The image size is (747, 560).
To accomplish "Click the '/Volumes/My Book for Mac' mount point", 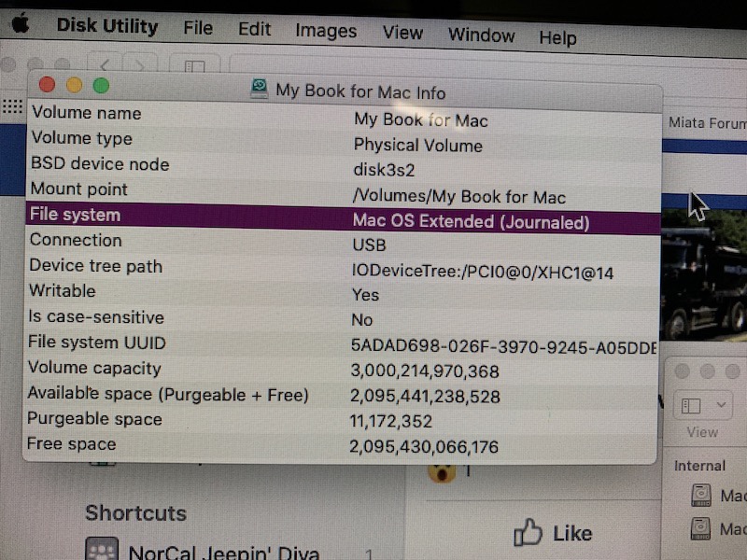I will click(x=459, y=196).
